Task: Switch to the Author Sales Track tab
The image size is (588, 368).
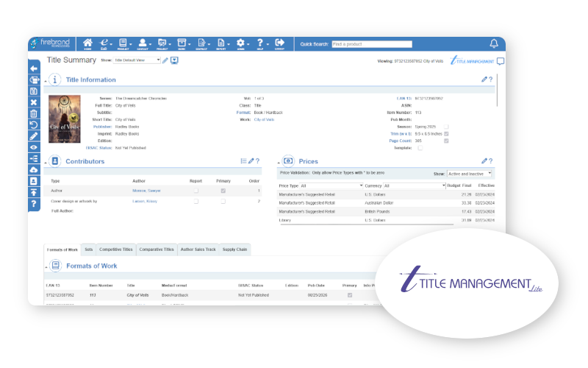Action: [x=198, y=250]
